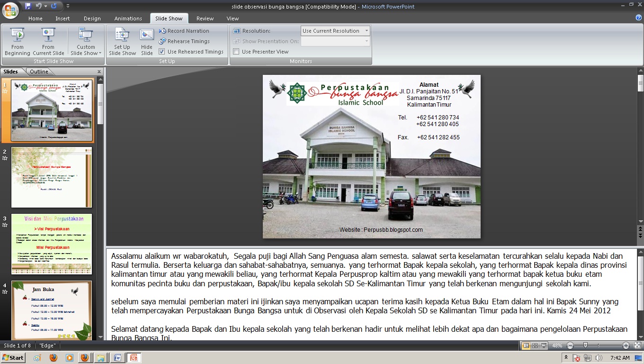Viewport: 644px width, 364px height.
Task: Click in the speaker notes text area
Action: [371, 294]
